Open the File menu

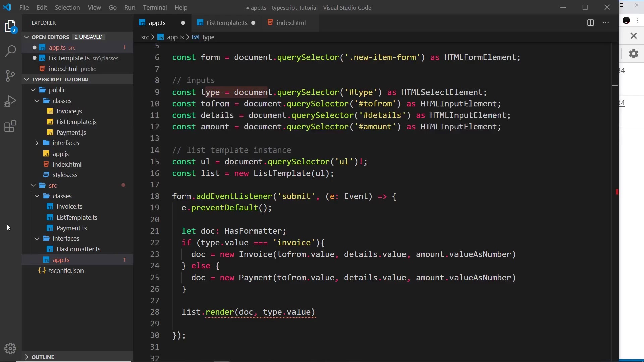[24, 7]
